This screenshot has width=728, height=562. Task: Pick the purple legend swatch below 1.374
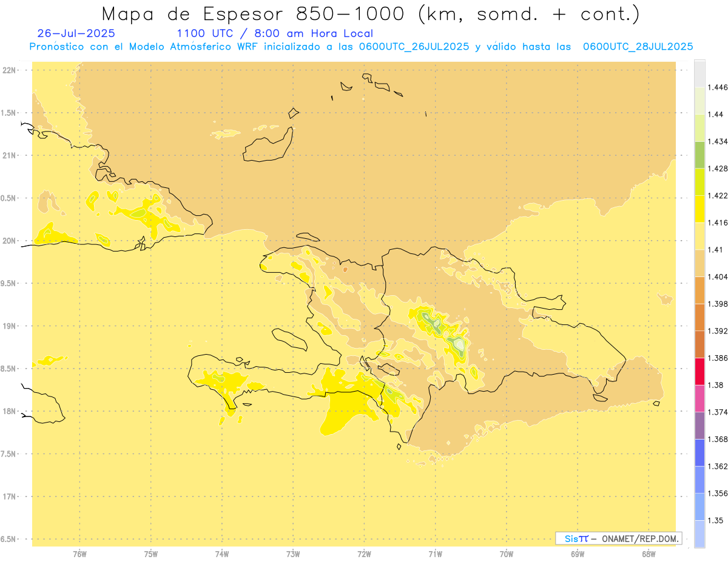[699, 426]
